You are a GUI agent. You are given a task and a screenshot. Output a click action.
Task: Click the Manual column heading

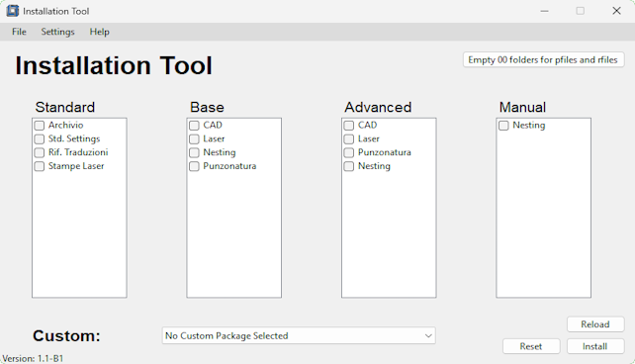(522, 107)
